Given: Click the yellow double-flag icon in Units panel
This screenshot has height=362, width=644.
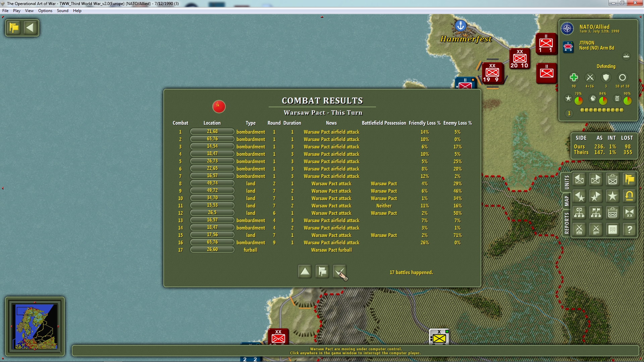Looking at the screenshot, I should click(x=630, y=180).
